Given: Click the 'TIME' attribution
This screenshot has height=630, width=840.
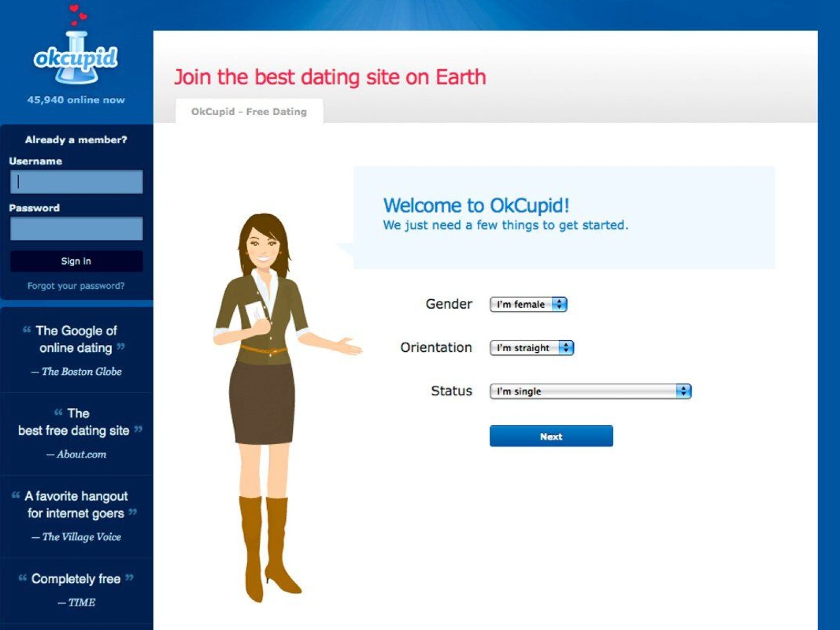Looking at the screenshot, I should (77, 603).
